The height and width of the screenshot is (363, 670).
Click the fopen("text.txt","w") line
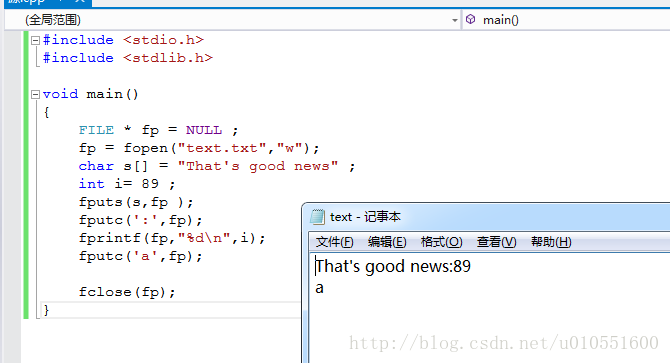click(x=199, y=148)
